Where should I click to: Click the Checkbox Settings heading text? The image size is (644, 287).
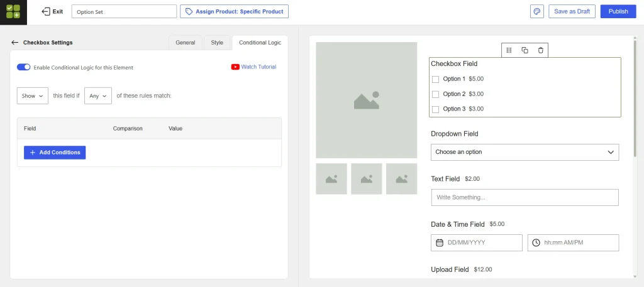point(48,43)
